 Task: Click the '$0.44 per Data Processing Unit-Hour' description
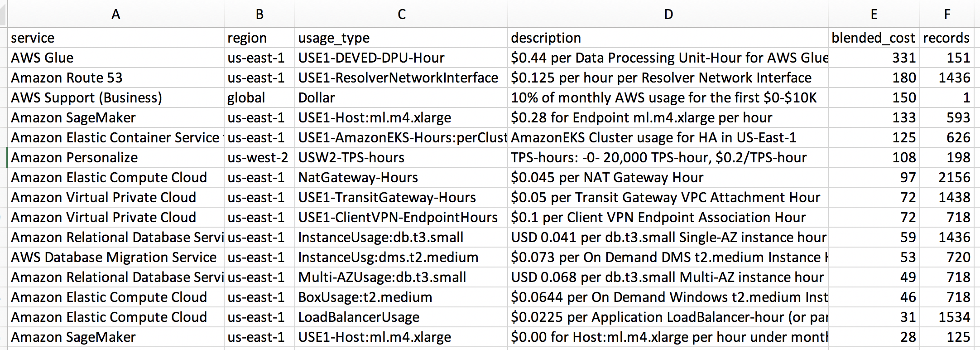coord(668,58)
